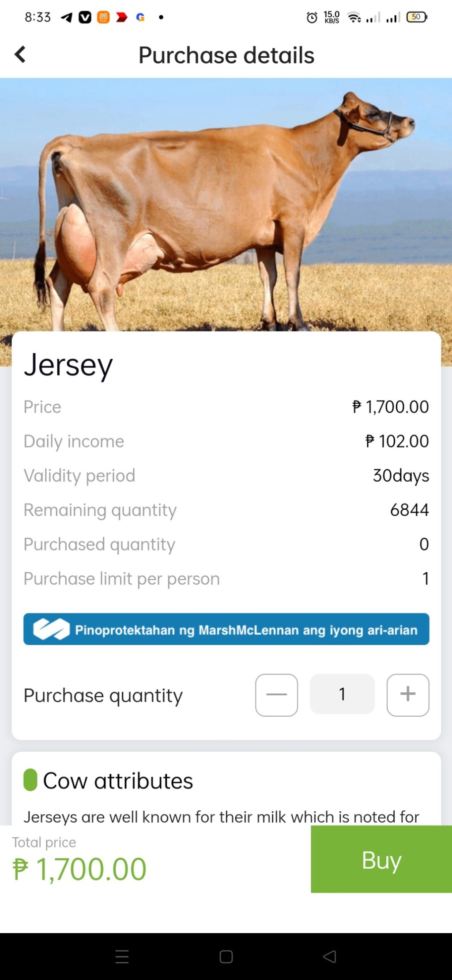The width and height of the screenshot is (452, 980).
Task: Open Android recent apps menu icon
Action: point(122,957)
